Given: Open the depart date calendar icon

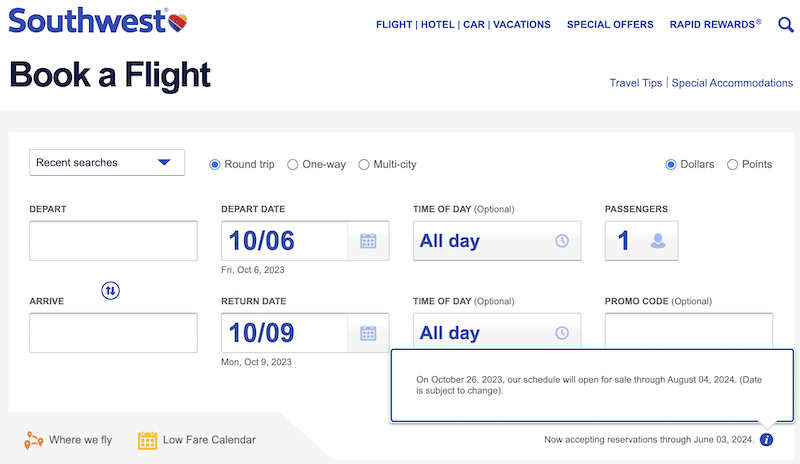Looking at the screenshot, I should pos(368,241).
